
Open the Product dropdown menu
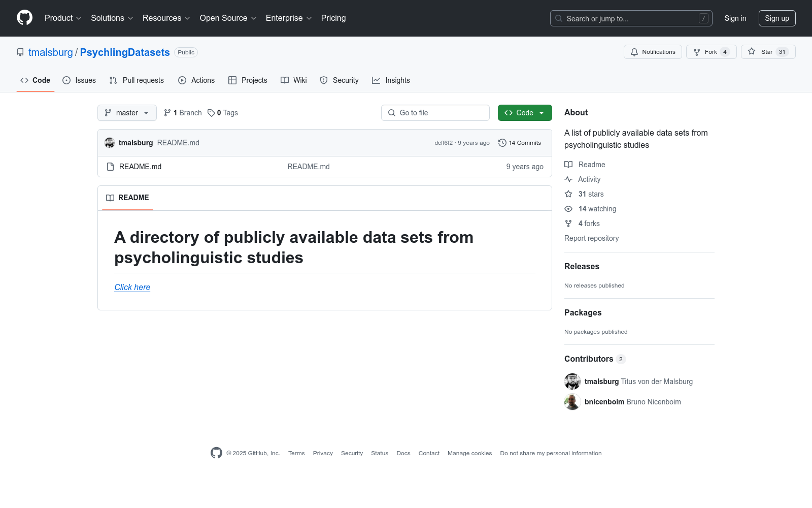pyautogui.click(x=63, y=18)
